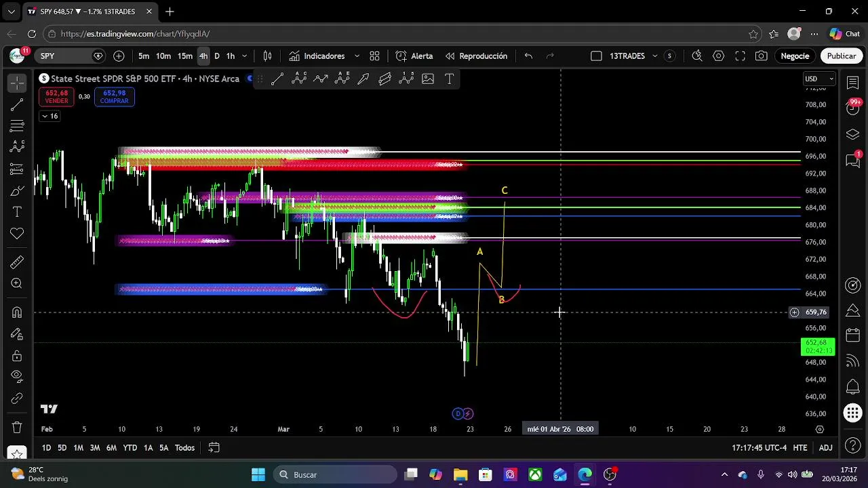Select the floating toolbar line tool
The height and width of the screenshot is (488, 868).
[277, 79]
